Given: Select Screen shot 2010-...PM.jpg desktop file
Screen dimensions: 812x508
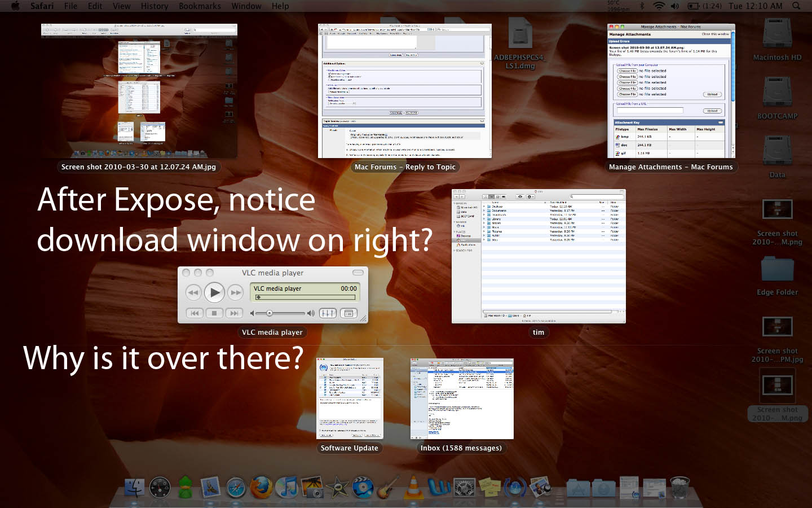Looking at the screenshot, I should pos(777,339).
